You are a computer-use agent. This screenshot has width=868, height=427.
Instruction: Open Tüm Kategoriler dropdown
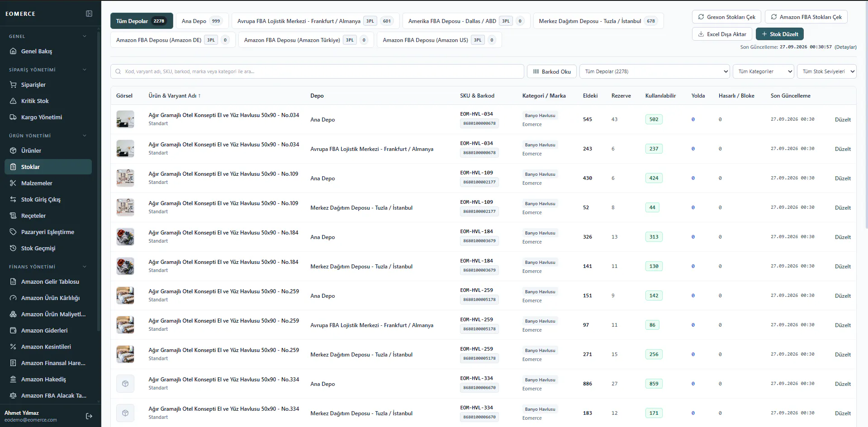[764, 71]
